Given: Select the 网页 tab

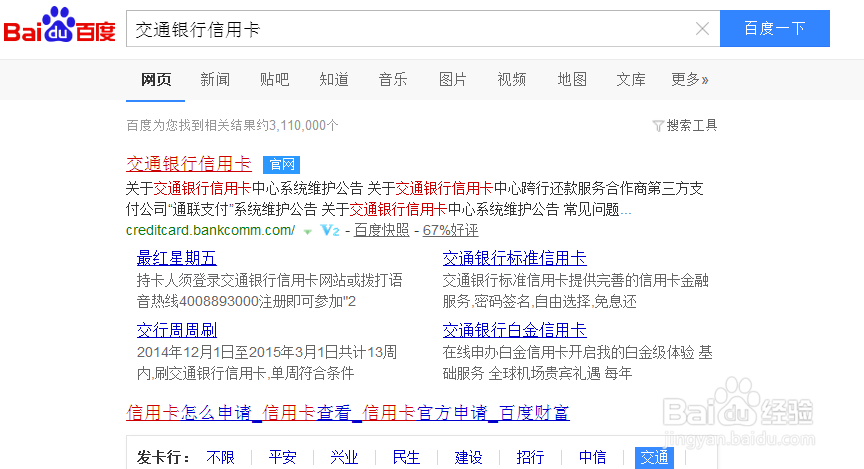Looking at the screenshot, I should (x=156, y=80).
